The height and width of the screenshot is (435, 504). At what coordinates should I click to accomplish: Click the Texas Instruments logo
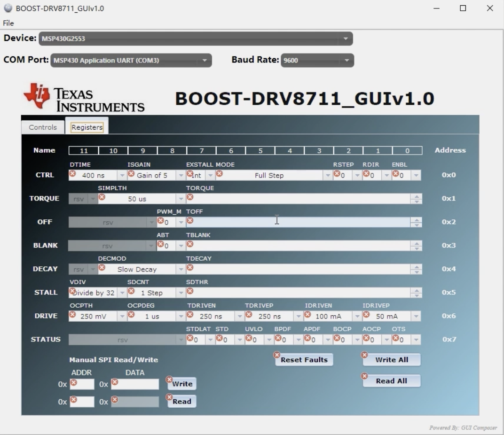(82, 96)
